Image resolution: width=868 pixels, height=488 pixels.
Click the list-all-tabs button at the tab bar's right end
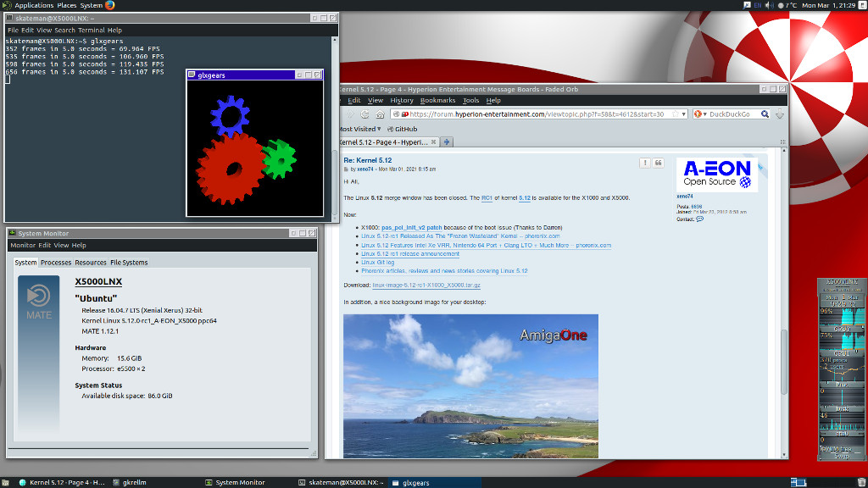click(782, 142)
